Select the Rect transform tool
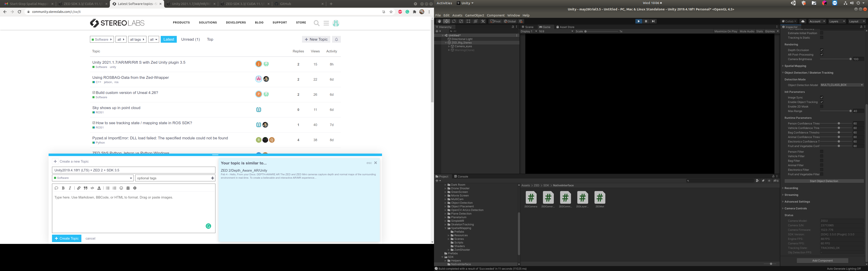 pyautogui.click(x=468, y=21)
